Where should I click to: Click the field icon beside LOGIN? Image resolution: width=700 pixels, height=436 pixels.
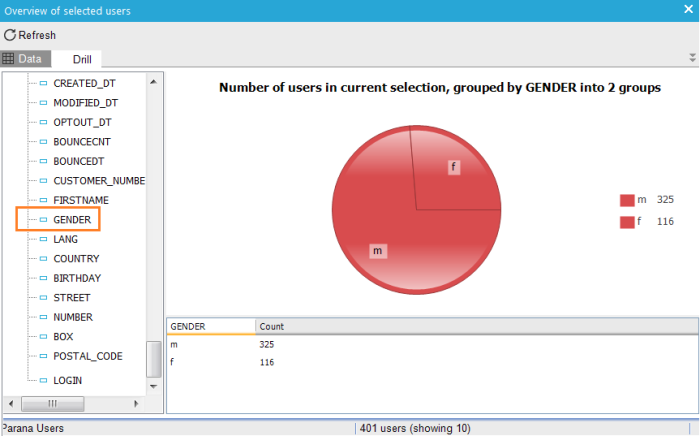pyautogui.click(x=43, y=381)
